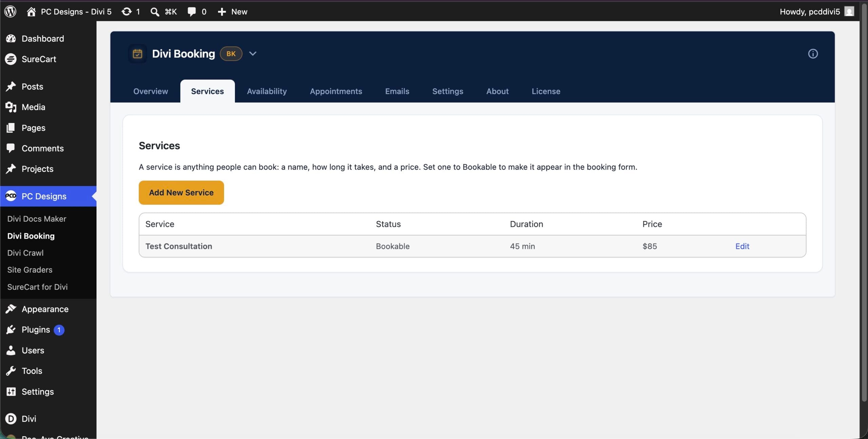Open the About tab
The height and width of the screenshot is (439, 868).
tap(497, 91)
